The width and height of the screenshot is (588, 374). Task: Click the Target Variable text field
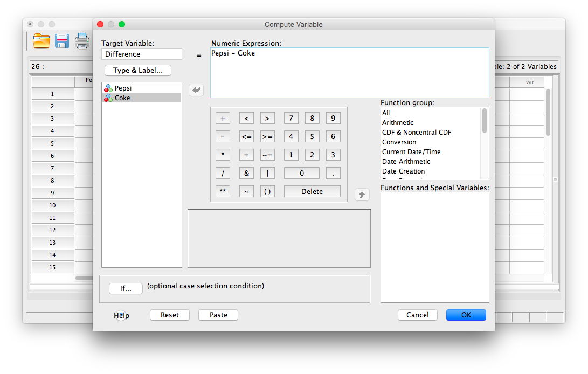(142, 54)
